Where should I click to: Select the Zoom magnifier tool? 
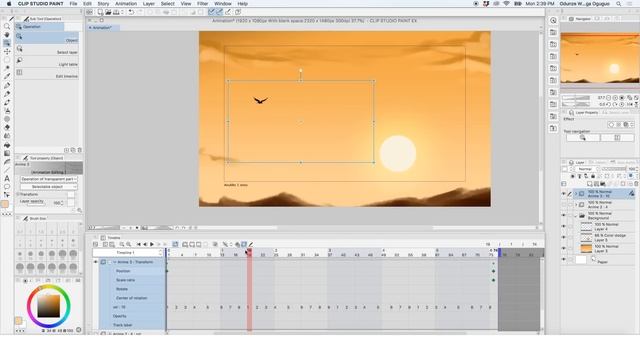tap(7, 26)
